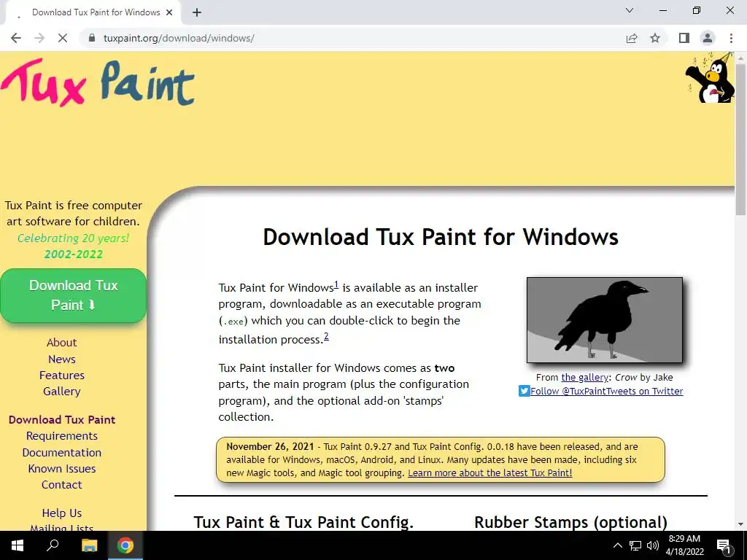Click Chrome icon in taskbar
747x560 pixels.
[125, 545]
